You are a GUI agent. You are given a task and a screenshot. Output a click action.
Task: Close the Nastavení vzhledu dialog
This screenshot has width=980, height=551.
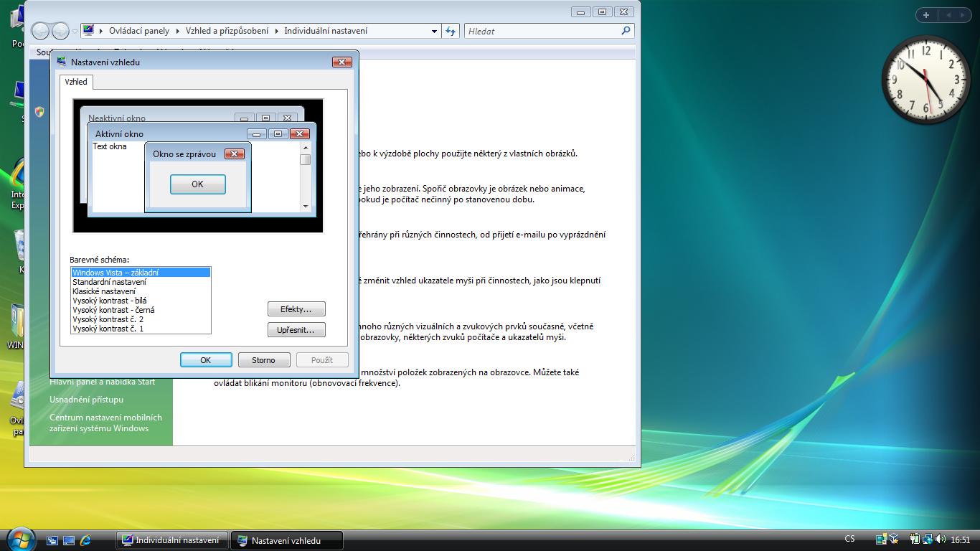(x=342, y=62)
